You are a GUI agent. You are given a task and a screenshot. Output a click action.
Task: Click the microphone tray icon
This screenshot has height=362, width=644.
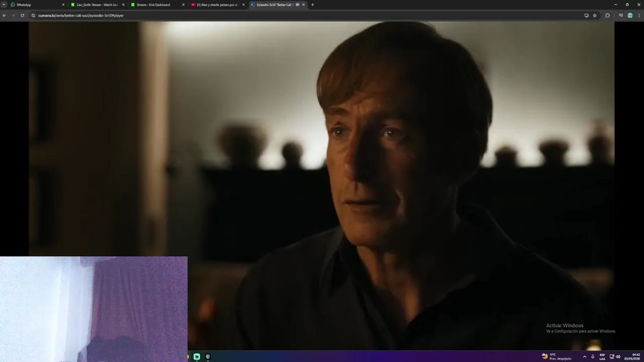coord(593,356)
